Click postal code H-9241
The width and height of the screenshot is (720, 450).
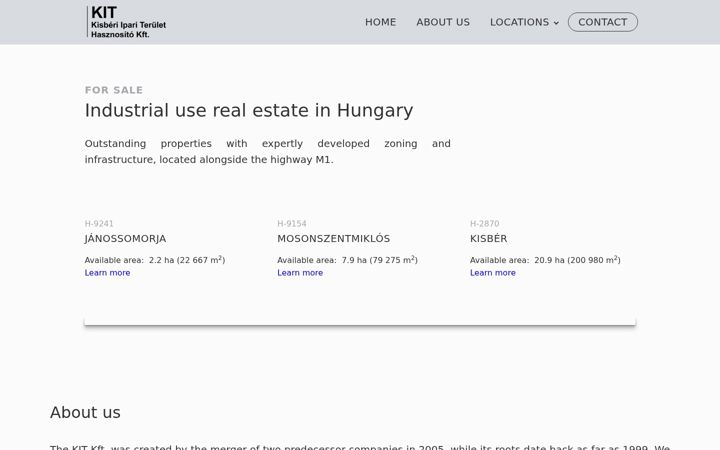point(99,224)
